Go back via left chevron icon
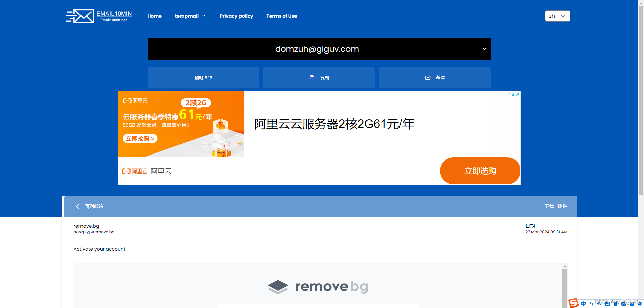This screenshot has width=644, height=308. pos(78,206)
